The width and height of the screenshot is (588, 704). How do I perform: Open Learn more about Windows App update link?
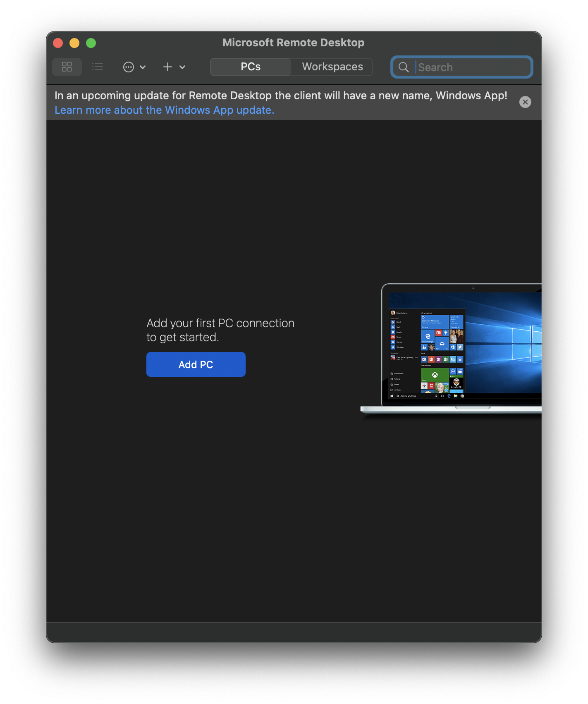pyautogui.click(x=165, y=110)
